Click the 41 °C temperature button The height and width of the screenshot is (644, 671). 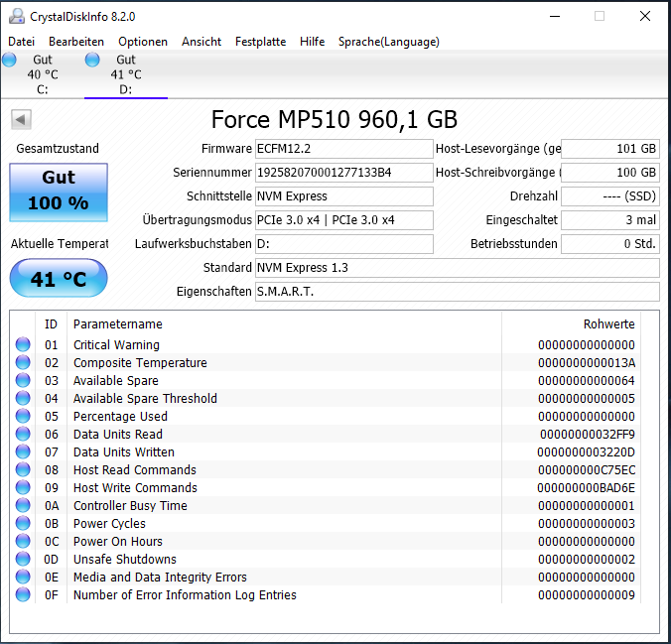click(x=59, y=279)
